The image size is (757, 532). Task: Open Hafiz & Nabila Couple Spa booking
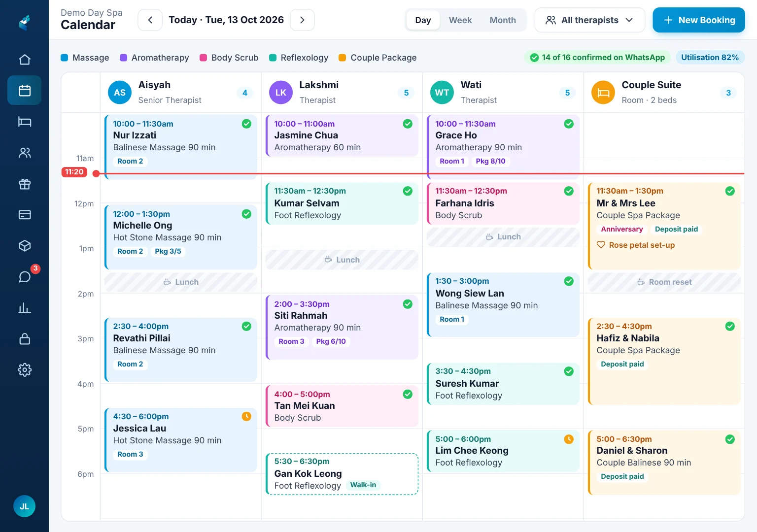click(664, 361)
